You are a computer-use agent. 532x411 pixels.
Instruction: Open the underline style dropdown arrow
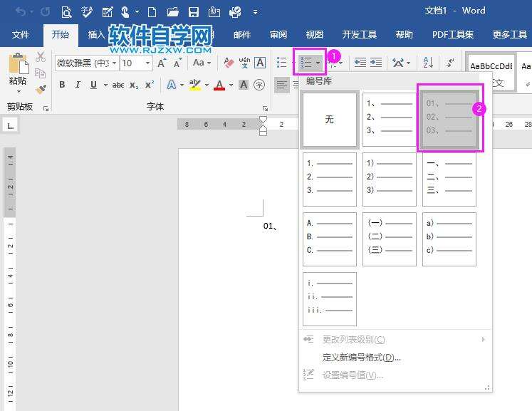[x=105, y=85]
